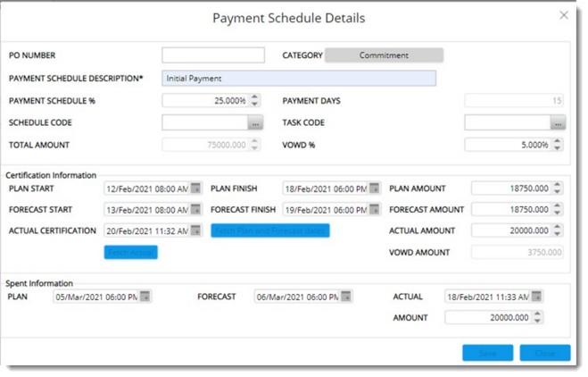Click the Commitment category button
This screenshot has width=588, height=377.
(384, 55)
